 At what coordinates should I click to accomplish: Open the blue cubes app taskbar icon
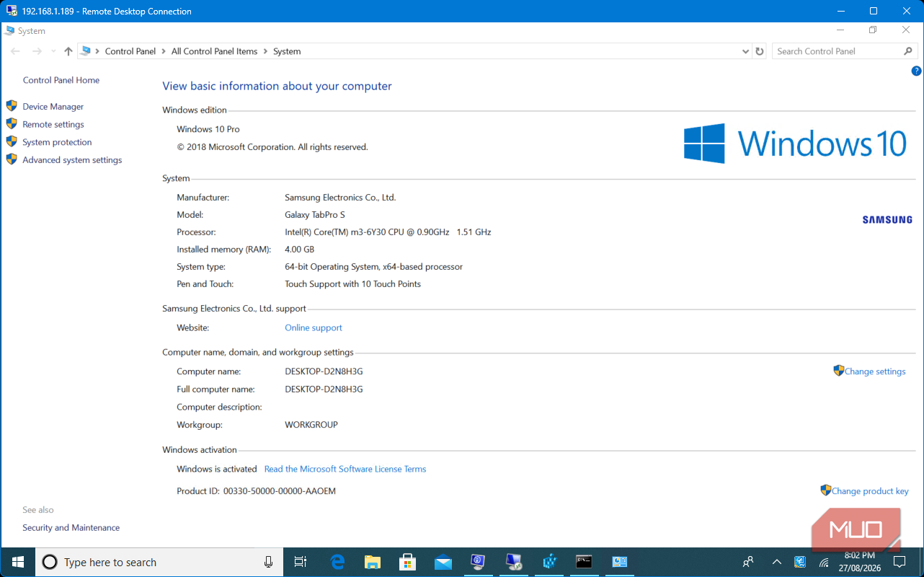549,562
